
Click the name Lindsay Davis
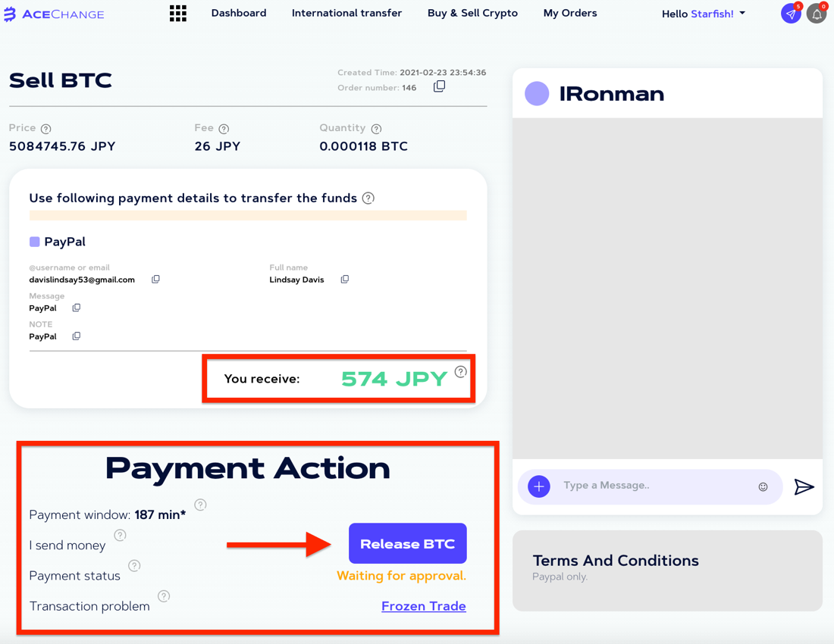point(296,280)
